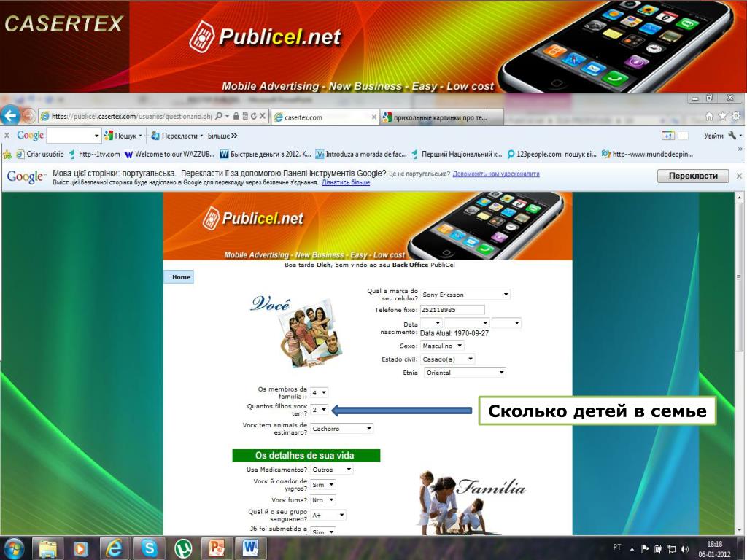747x560 pixels.
Task: Click the browser back arrow button
Action: pyautogui.click(x=10, y=116)
